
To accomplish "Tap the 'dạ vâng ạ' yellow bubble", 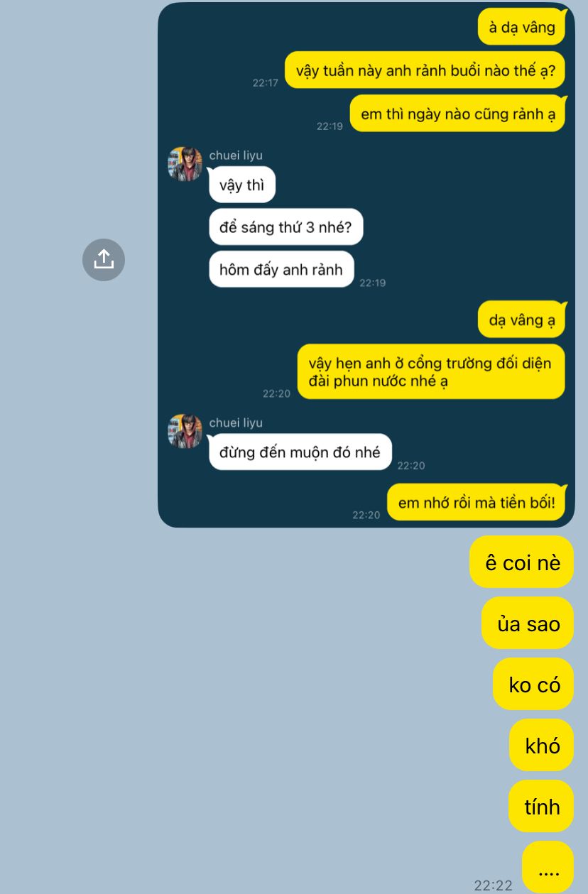I will 522,320.
